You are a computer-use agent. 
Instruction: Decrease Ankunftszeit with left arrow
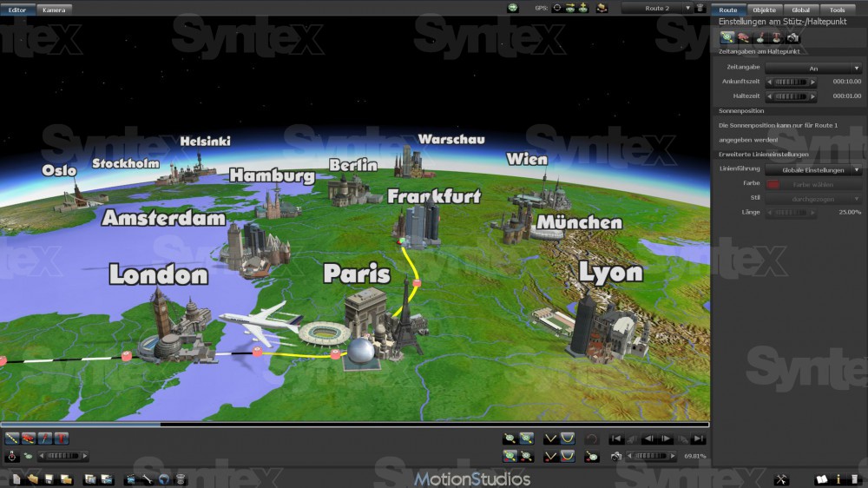click(769, 82)
